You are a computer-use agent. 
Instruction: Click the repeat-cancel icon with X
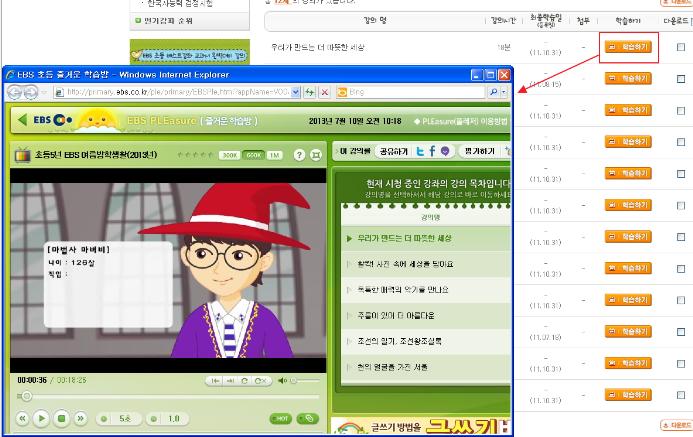click(x=260, y=380)
